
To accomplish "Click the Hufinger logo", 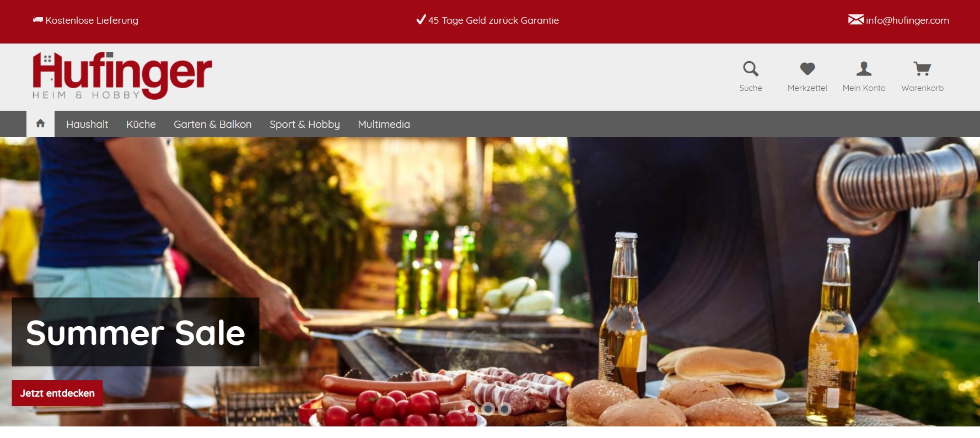I will [x=122, y=76].
